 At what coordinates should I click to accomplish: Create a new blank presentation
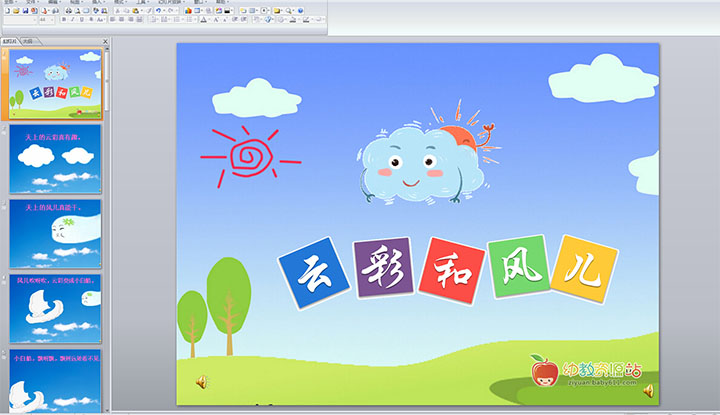7,11
